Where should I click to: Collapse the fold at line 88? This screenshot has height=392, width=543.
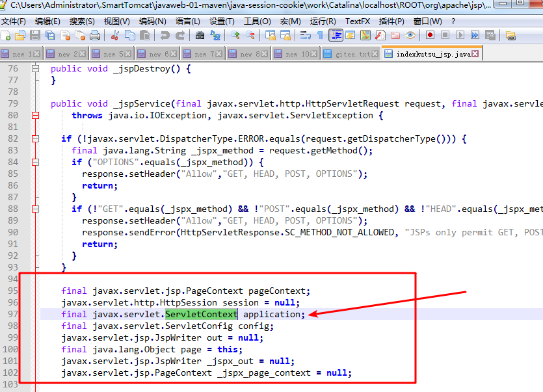point(35,209)
